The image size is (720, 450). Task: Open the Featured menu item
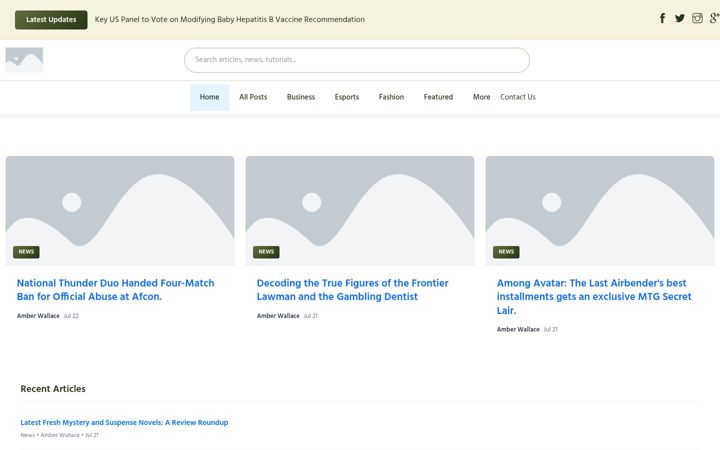tap(438, 97)
